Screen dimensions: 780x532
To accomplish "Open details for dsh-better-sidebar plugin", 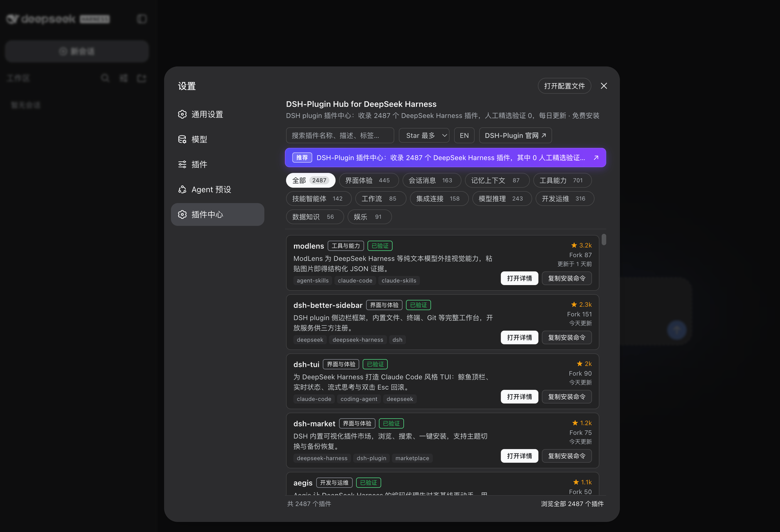I will point(519,338).
